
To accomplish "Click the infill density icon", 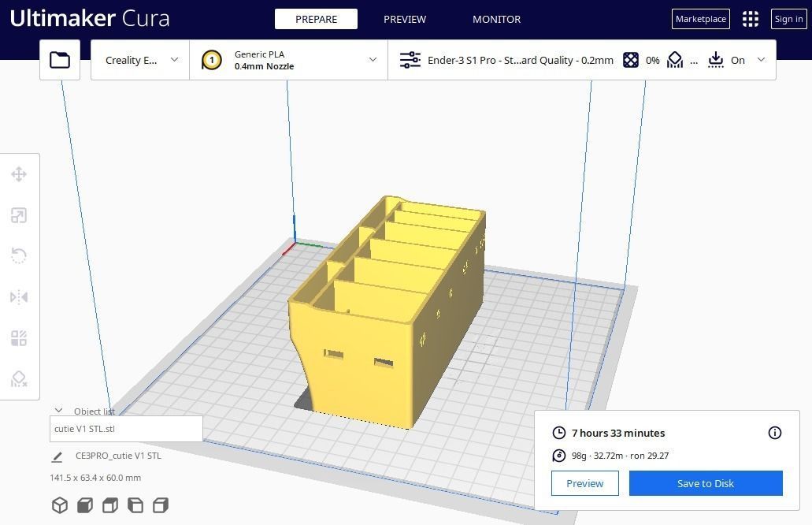I will coord(630,60).
